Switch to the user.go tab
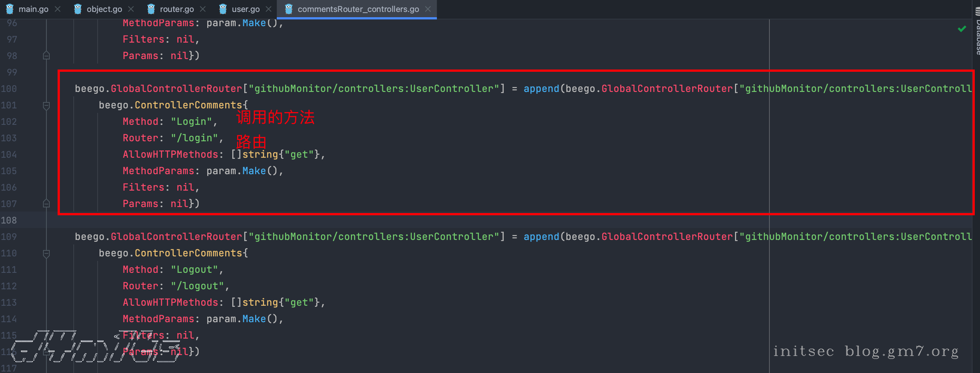The height and width of the screenshot is (373, 980). tap(245, 9)
